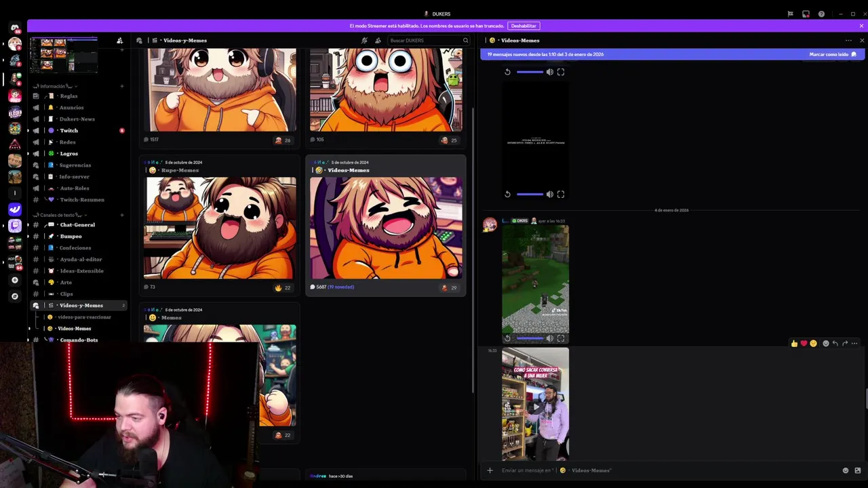Add a channel to Información category

point(122,86)
